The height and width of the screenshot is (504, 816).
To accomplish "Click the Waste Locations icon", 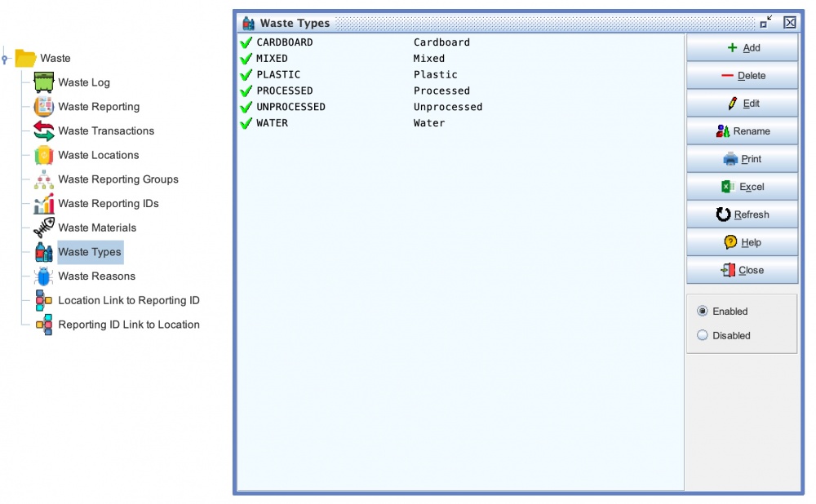I will 43,155.
